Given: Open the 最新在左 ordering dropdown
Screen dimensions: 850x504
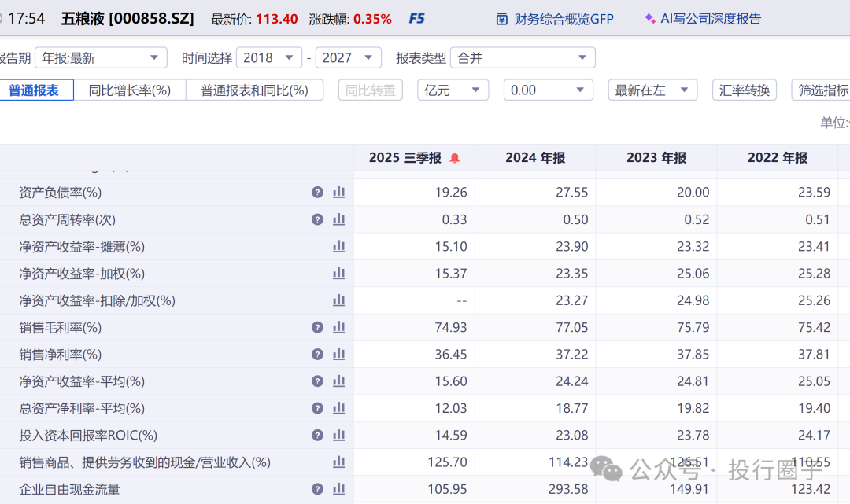Looking at the screenshot, I should [x=652, y=90].
